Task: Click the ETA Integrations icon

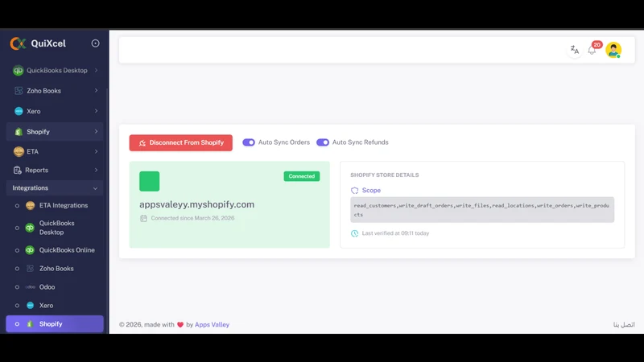Action: pyautogui.click(x=30, y=205)
